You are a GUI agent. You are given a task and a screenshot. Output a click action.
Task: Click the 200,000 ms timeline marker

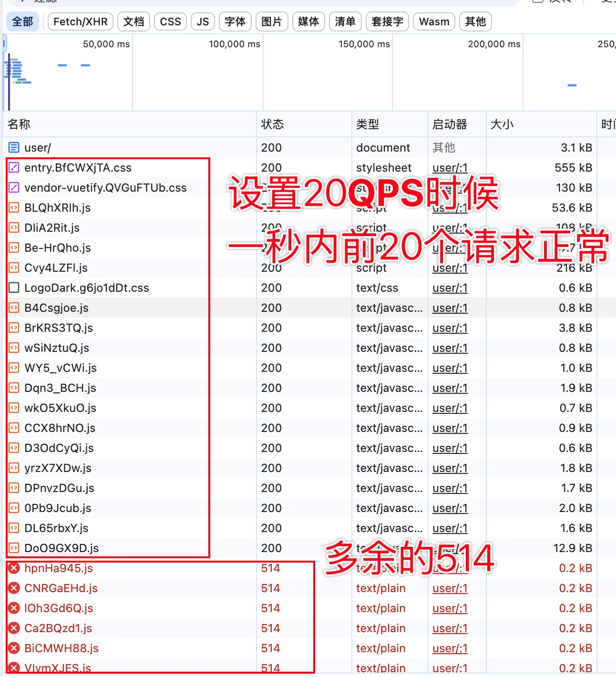[494, 44]
